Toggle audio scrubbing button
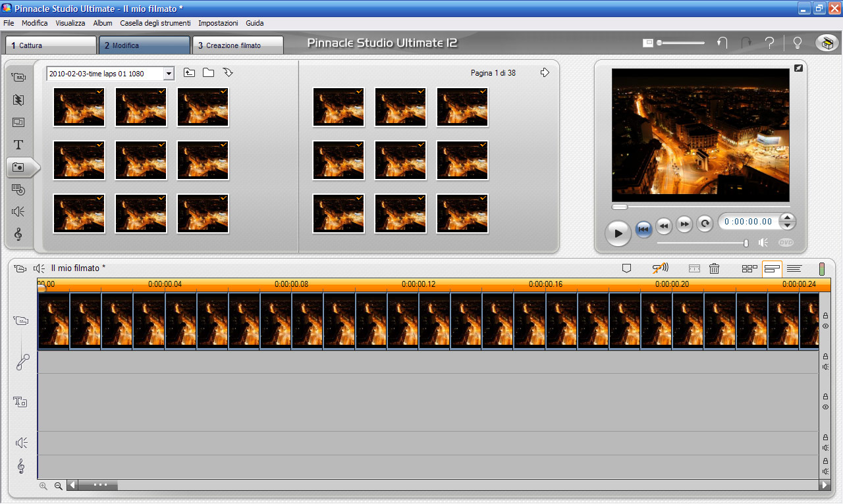The image size is (843, 504). coord(660,268)
